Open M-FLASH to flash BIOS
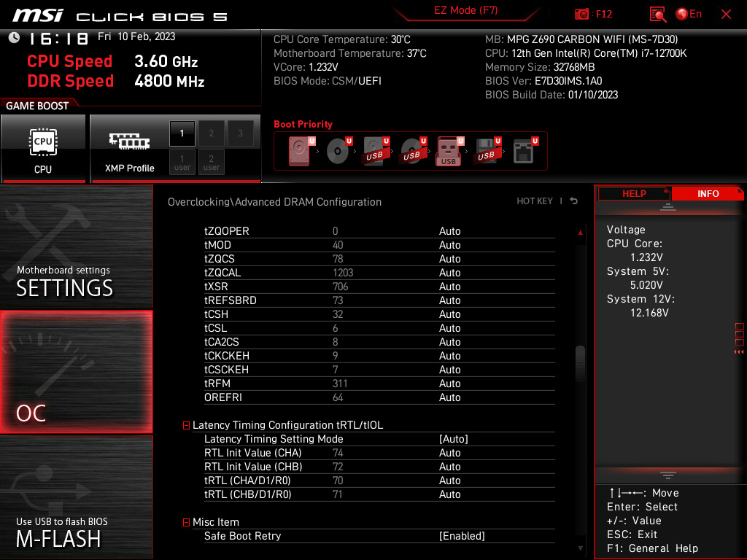Screen dimensions: 747x560 click(76, 497)
